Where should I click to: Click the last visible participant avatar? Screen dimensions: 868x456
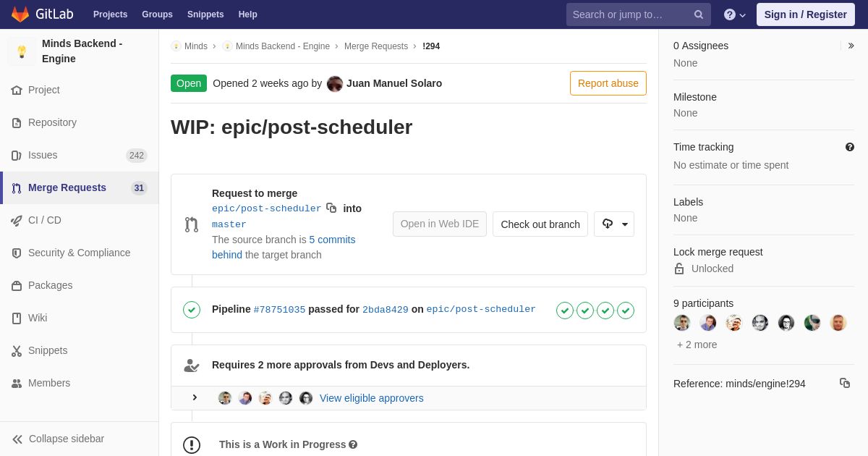[x=838, y=323]
